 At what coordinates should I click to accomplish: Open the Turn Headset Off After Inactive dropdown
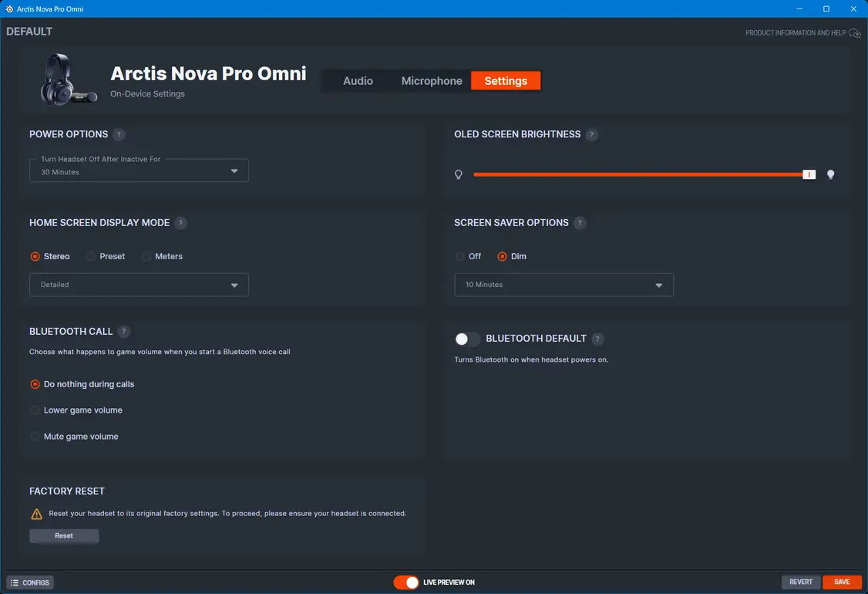pos(139,170)
